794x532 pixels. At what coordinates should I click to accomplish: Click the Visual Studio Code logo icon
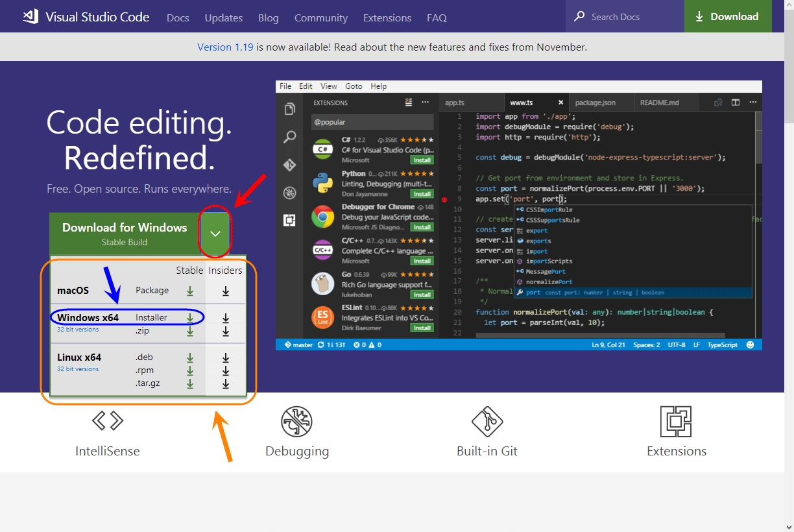point(30,17)
